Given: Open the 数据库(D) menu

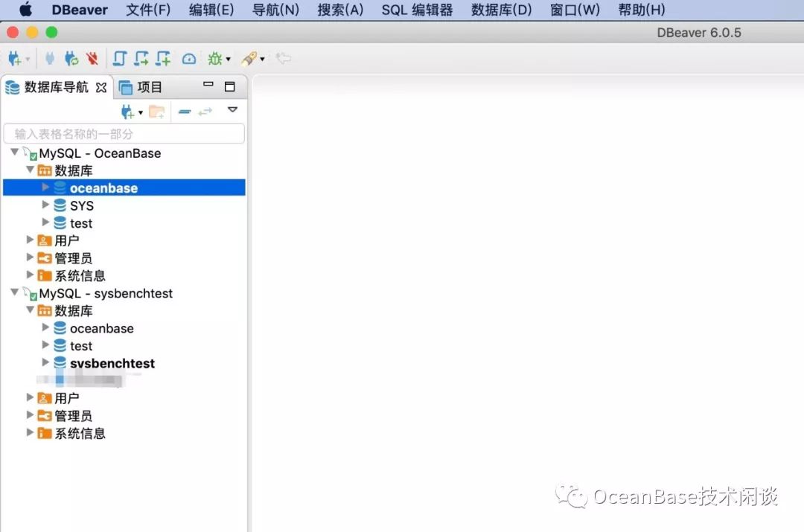Looking at the screenshot, I should [x=501, y=10].
